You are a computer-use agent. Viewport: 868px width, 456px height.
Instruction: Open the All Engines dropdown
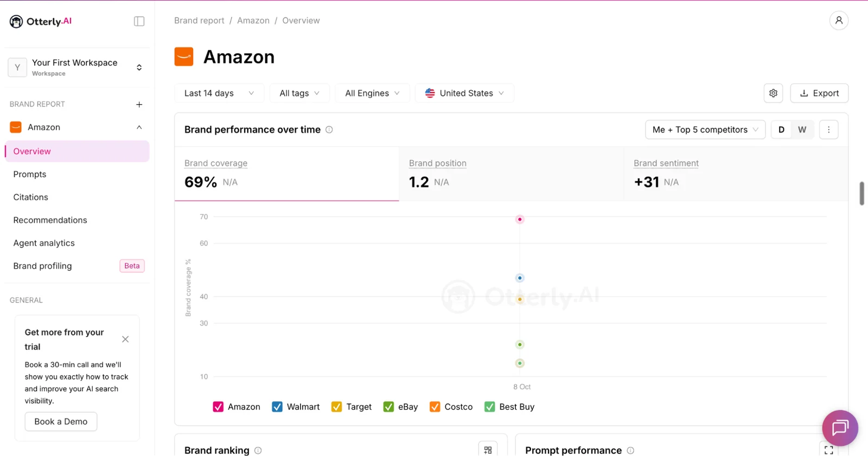pyautogui.click(x=372, y=93)
